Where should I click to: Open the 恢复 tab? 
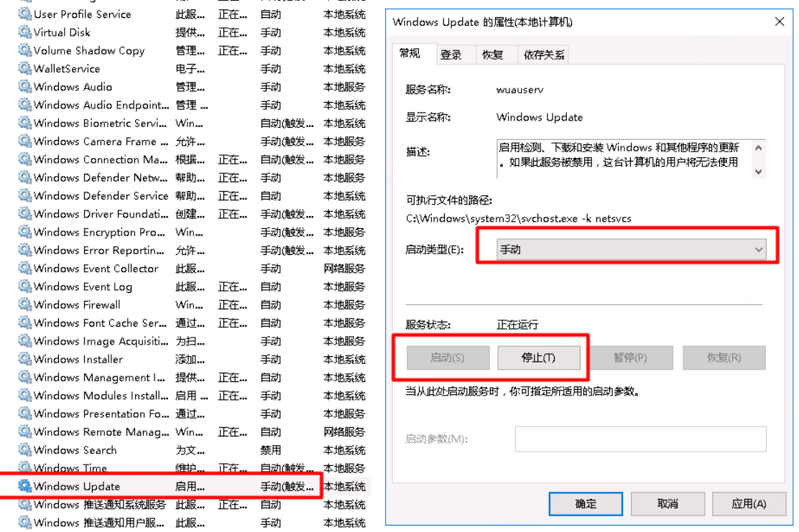tap(492, 55)
